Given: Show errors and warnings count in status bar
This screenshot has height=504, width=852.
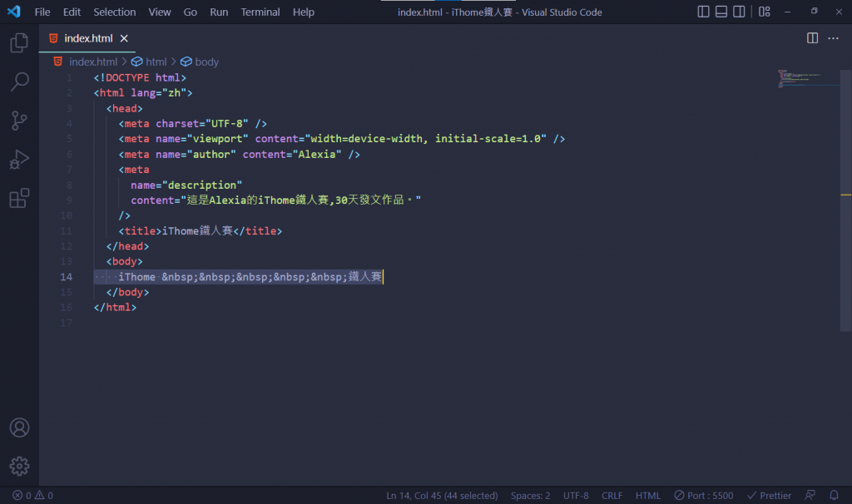Looking at the screenshot, I should coord(32,496).
